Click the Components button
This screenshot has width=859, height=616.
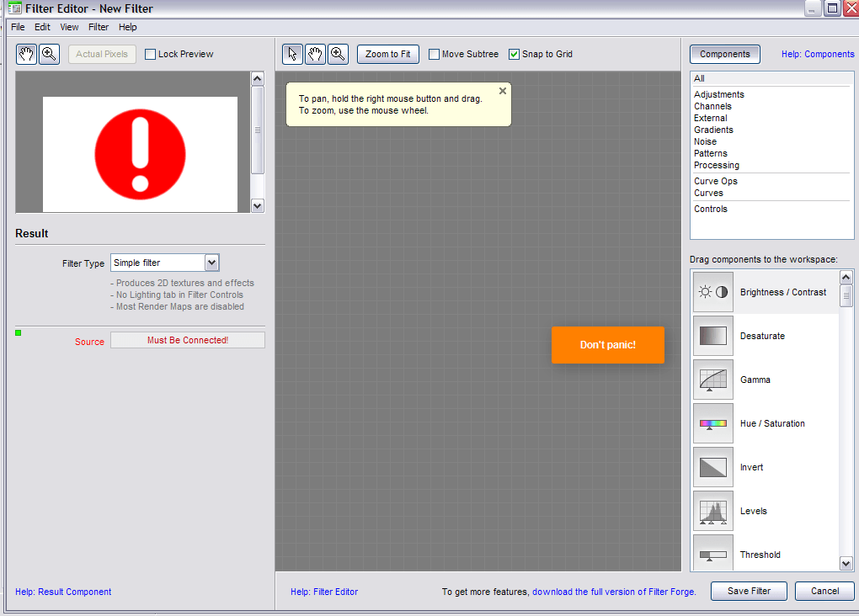[725, 54]
